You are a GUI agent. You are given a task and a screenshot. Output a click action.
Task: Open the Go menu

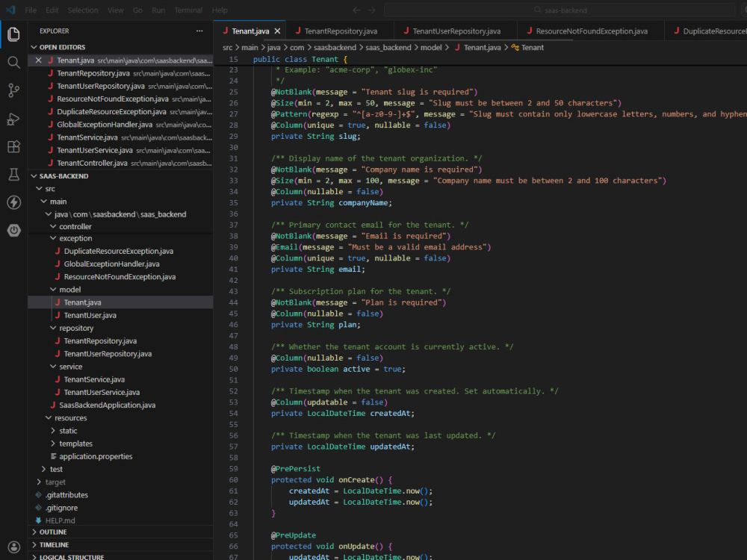(137, 10)
